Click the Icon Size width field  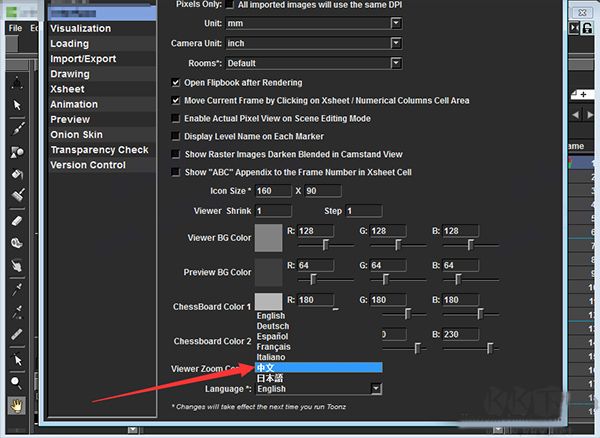tap(273, 191)
